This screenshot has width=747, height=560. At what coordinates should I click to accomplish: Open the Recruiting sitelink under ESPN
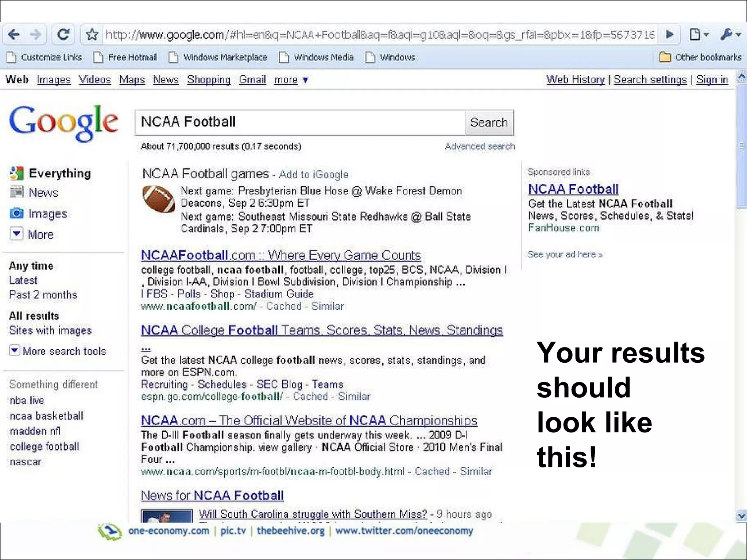(164, 384)
